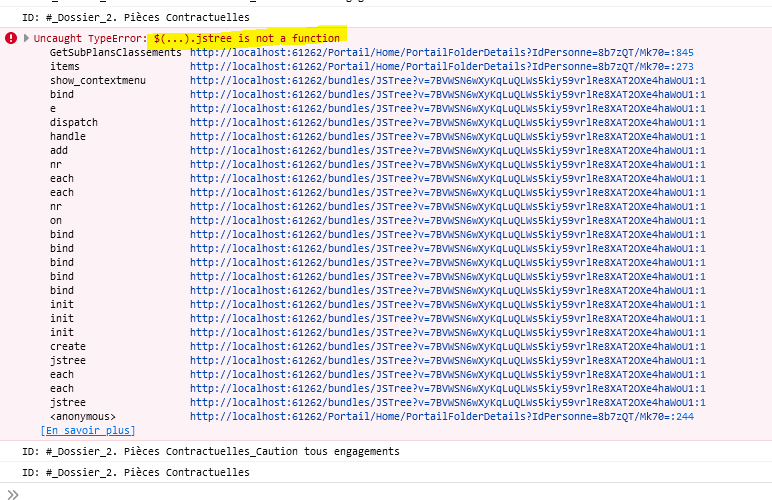Select the 'dispatch' stack frame name
Image resolution: width=772 pixels, height=500 pixels.
pos(74,123)
